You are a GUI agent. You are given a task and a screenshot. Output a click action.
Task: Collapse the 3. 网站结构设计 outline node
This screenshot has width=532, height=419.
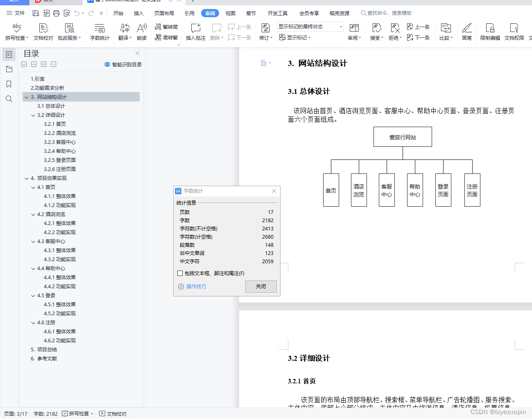point(27,97)
